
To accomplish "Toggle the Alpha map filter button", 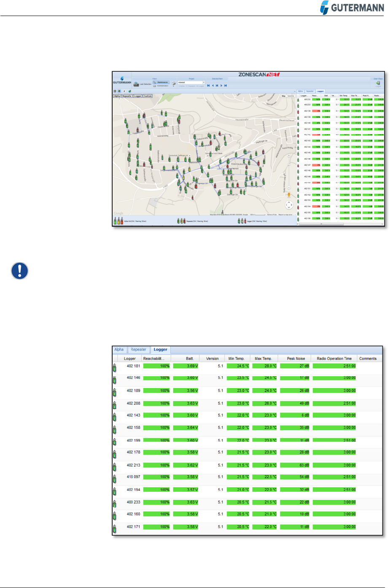I will [x=117, y=96].
